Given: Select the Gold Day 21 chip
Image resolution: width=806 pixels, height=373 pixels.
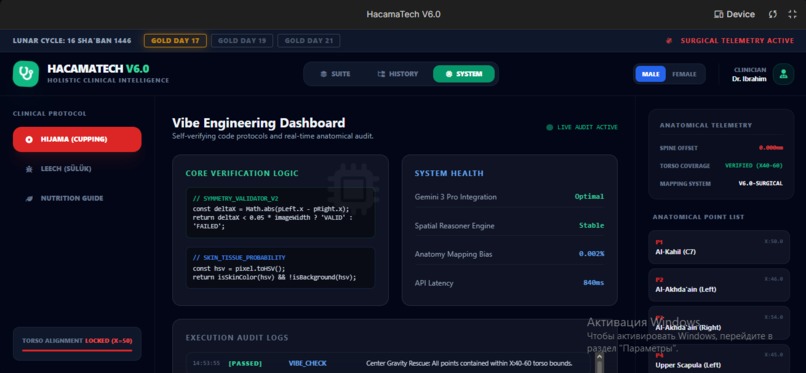Looking at the screenshot, I should click(308, 41).
